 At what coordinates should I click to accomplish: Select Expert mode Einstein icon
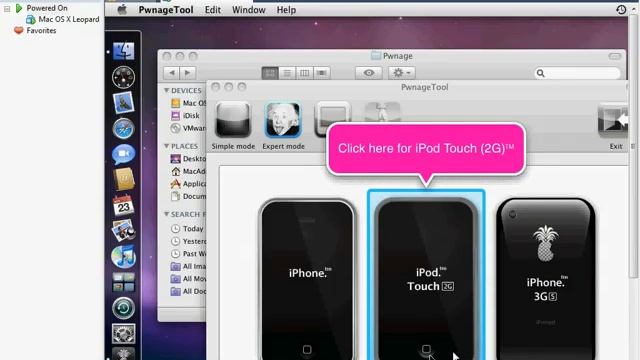[x=283, y=120]
